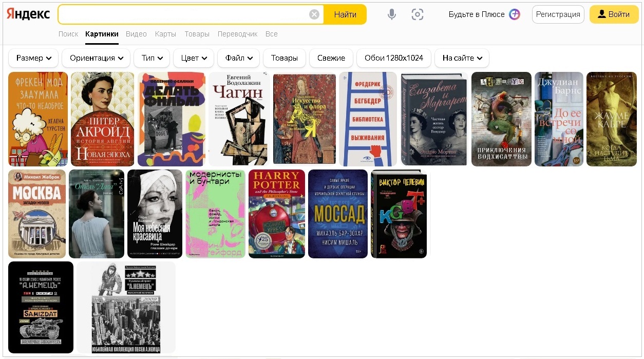Screen dimensions: 644x359
Task: Click the yellow Найти button
Action: pyautogui.click(x=345, y=14)
